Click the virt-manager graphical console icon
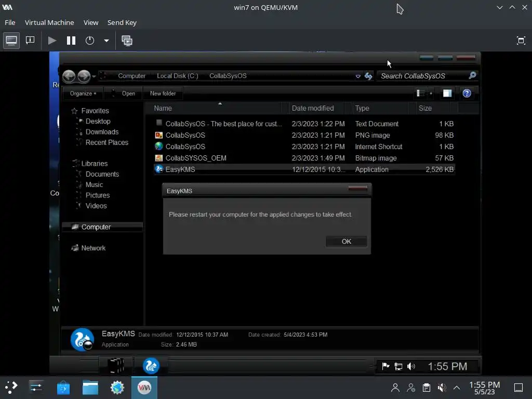 (x=11, y=41)
